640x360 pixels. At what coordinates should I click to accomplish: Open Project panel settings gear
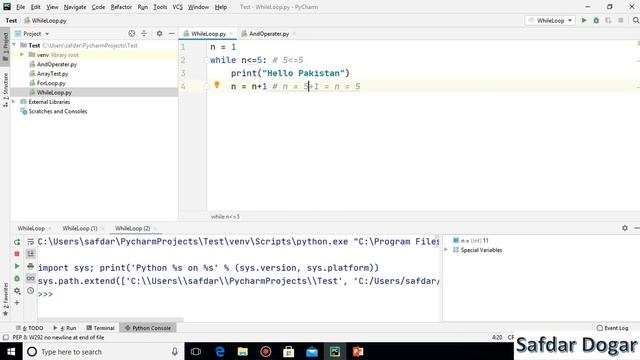159,33
